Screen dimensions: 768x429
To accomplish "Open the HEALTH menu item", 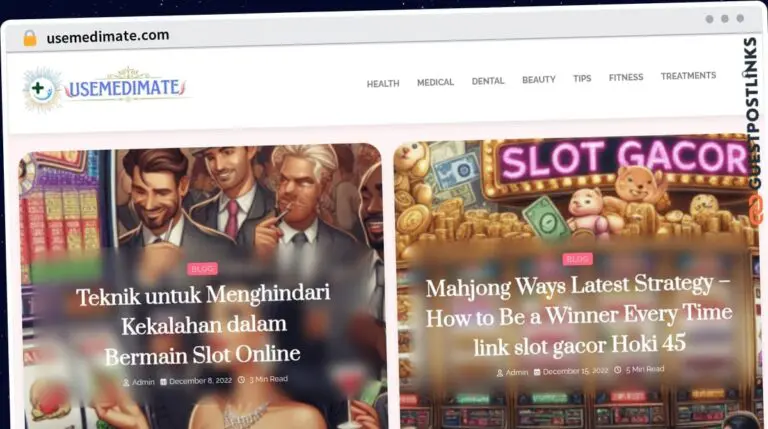I will [383, 84].
